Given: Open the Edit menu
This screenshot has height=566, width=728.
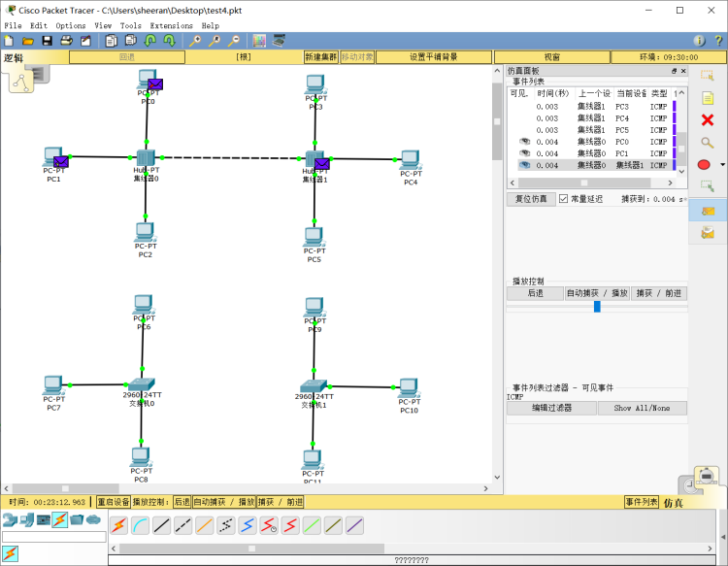Looking at the screenshot, I should coord(39,25).
